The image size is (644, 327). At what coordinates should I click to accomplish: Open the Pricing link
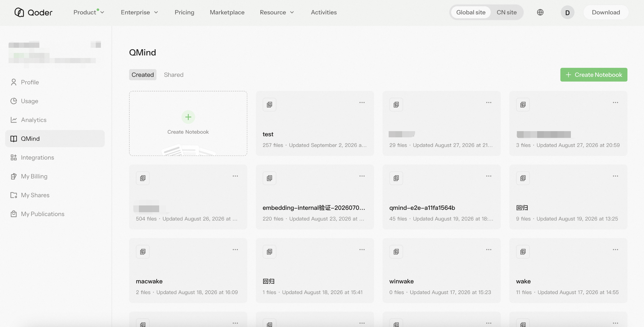[x=184, y=12]
